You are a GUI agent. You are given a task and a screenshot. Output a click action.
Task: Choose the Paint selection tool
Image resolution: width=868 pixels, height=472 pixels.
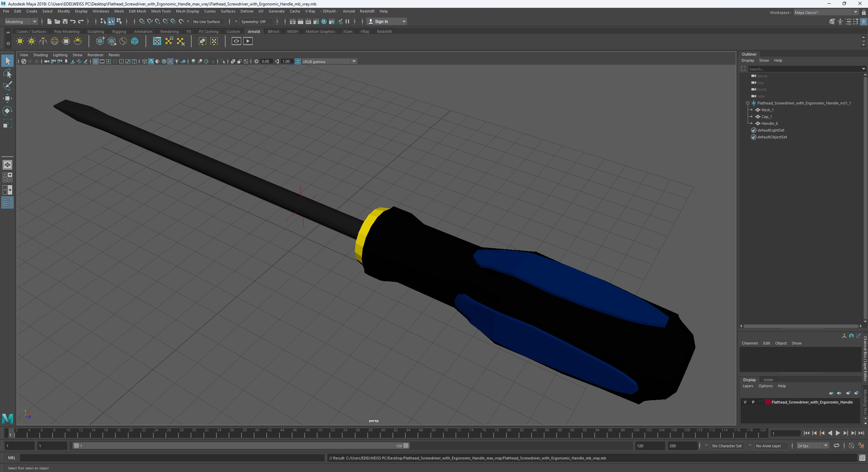coord(7,86)
